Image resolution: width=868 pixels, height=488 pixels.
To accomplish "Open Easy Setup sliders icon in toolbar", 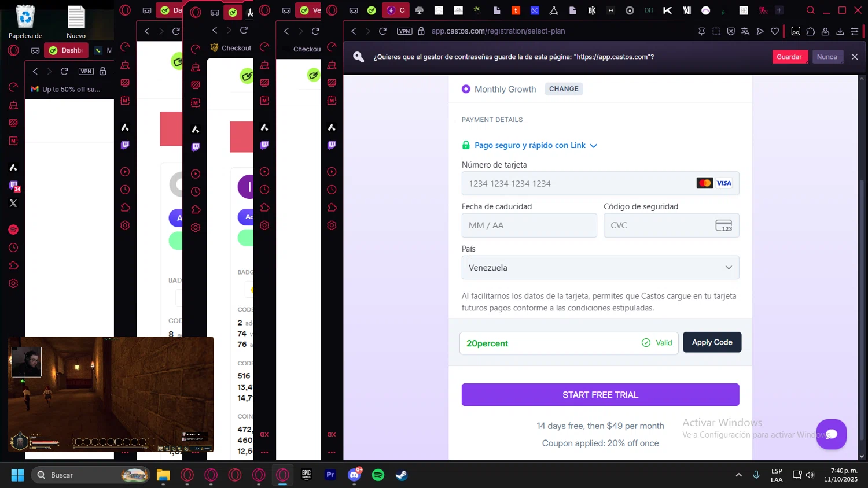I will 855,31.
